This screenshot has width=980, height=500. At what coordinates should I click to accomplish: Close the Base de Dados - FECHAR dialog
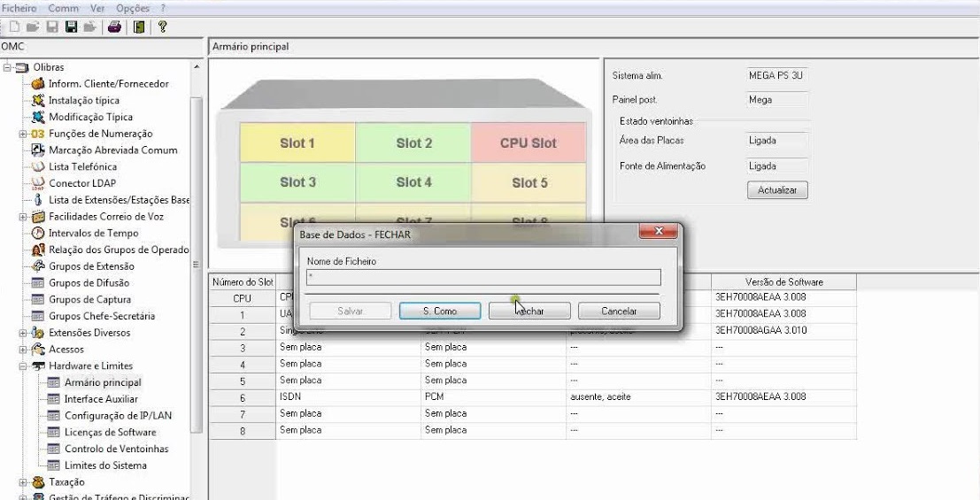tap(658, 232)
